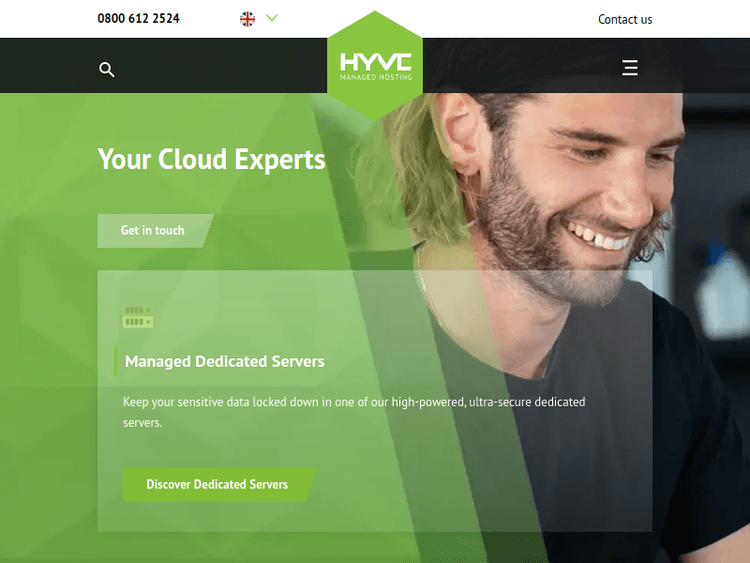The width and height of the screenshot is (750, 563).
Task: Click the HYVE wordmark lettering
Action: point(375,62)
